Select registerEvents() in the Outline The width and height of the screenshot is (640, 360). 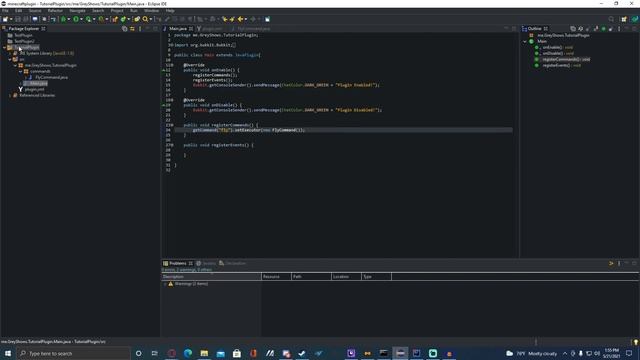(558, 65)
